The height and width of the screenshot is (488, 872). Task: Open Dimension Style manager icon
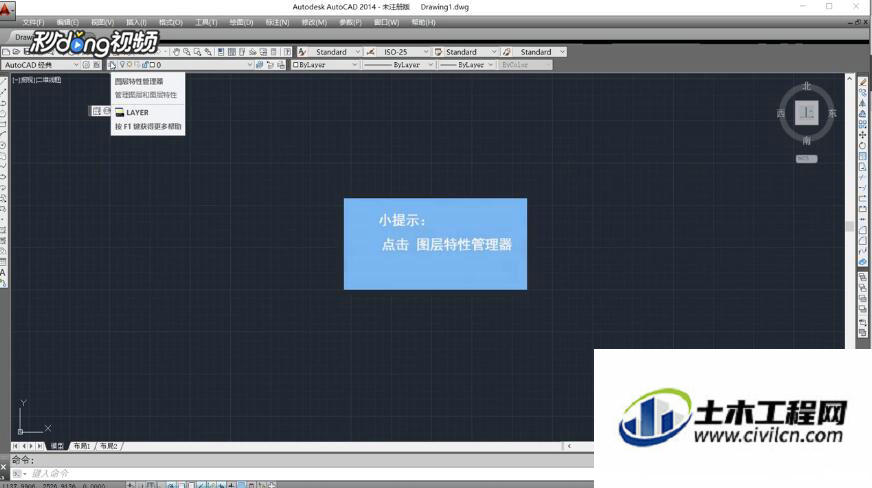[x=370, y=52]
